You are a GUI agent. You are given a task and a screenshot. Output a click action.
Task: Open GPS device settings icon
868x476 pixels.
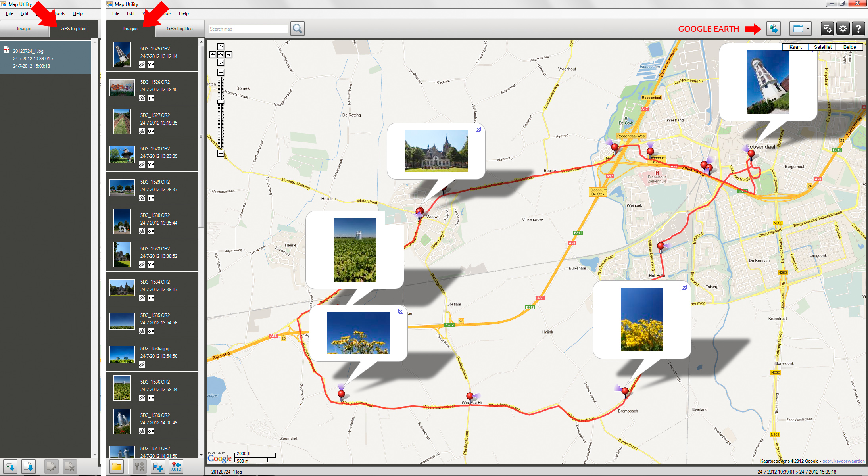point(827,29)
